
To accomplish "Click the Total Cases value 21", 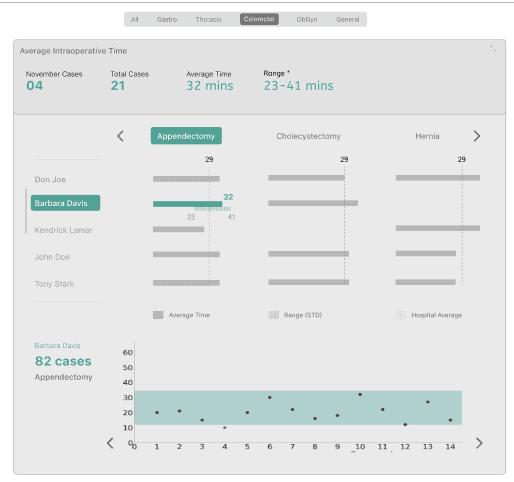I will tap(118, 86).
